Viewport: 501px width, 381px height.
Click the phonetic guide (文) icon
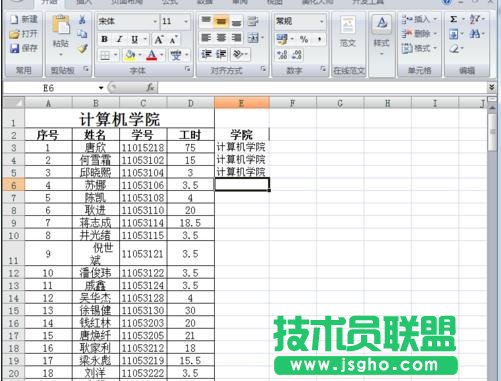pos(176,55)
